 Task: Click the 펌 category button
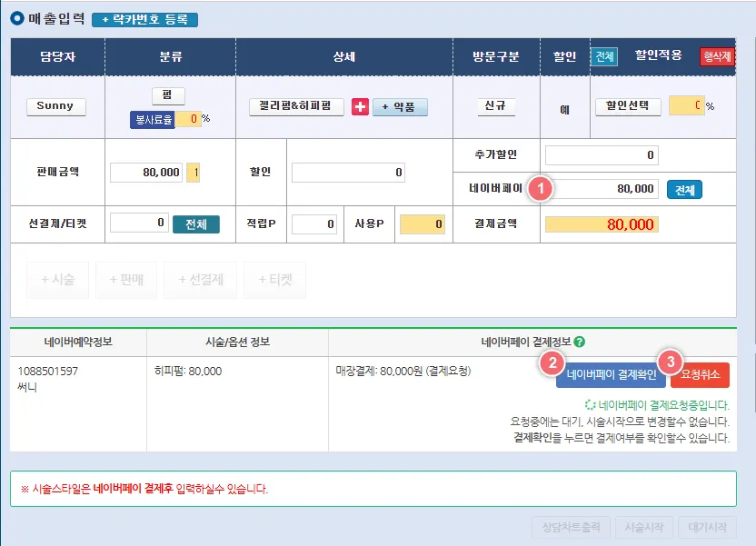(168, 94)
